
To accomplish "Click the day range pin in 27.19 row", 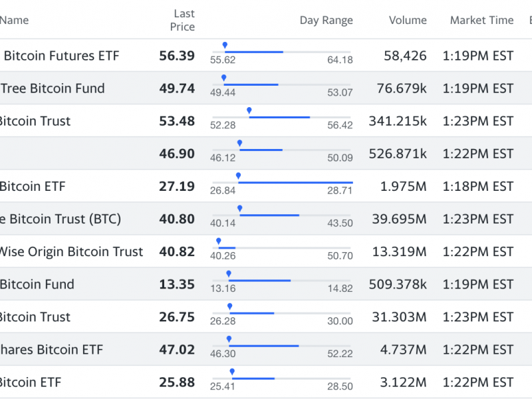I will coord(237,176).
